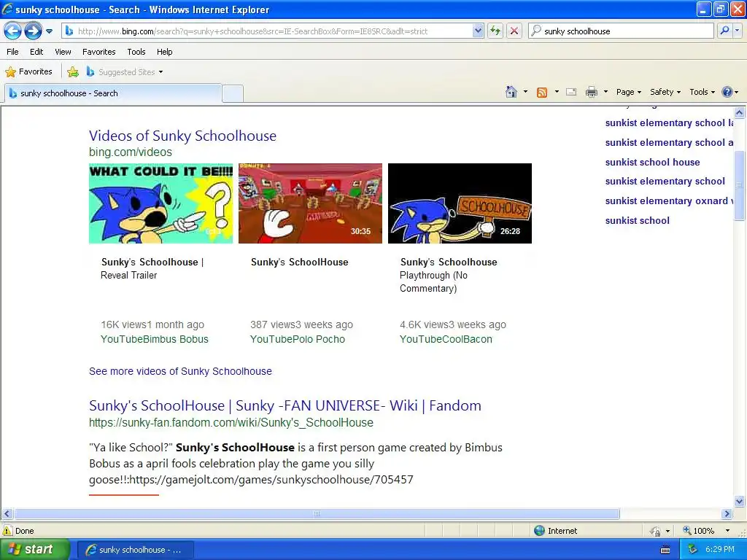Click Sunky's Schoolhouse Reveal Trailer title
Image resolution: width=747 pixels, height=560 pixels.
point(152,268)
